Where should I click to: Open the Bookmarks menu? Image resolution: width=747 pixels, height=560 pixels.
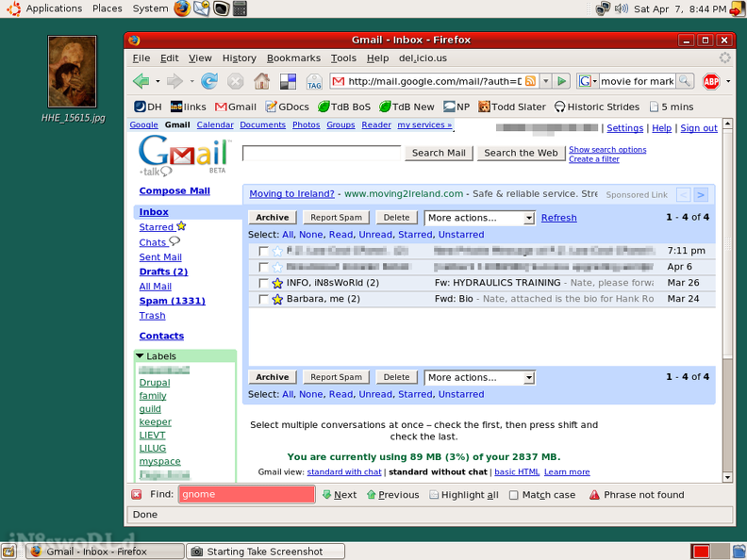[x=293, y=58]
